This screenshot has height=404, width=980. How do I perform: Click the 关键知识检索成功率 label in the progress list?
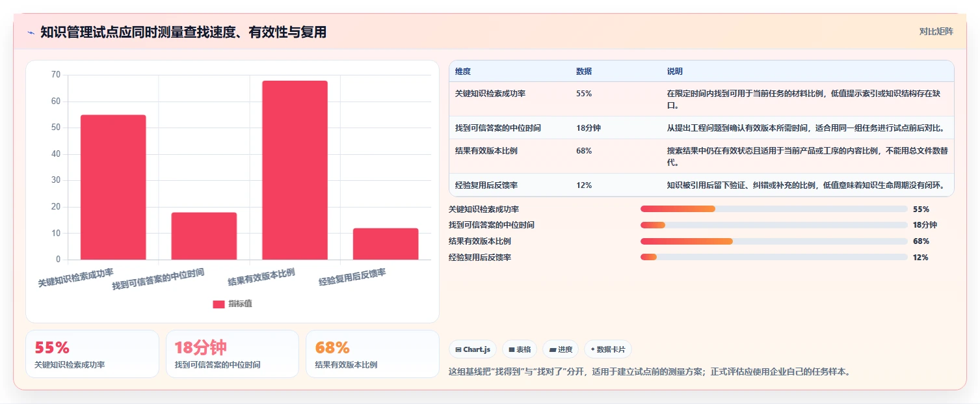pyautogui.click(x=484, y=209)
